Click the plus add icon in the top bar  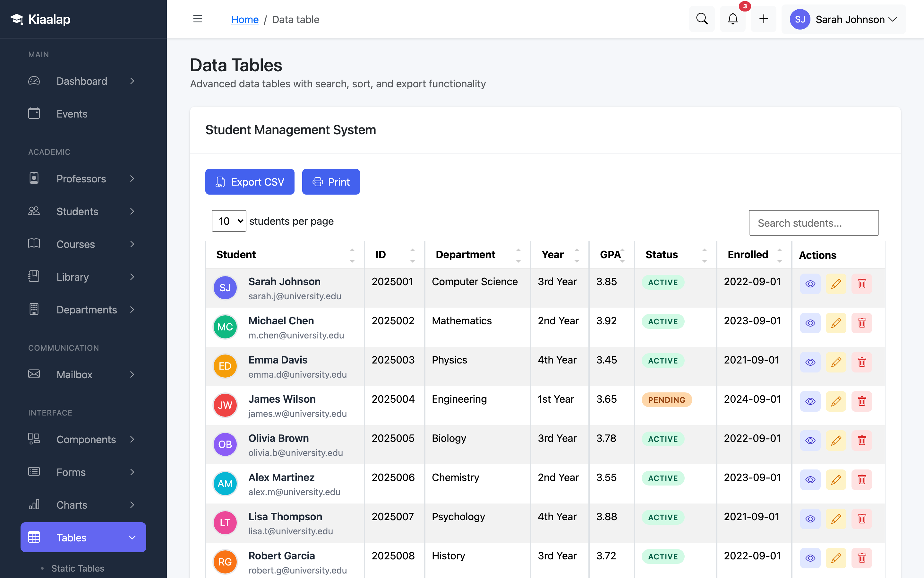point(763,19)
